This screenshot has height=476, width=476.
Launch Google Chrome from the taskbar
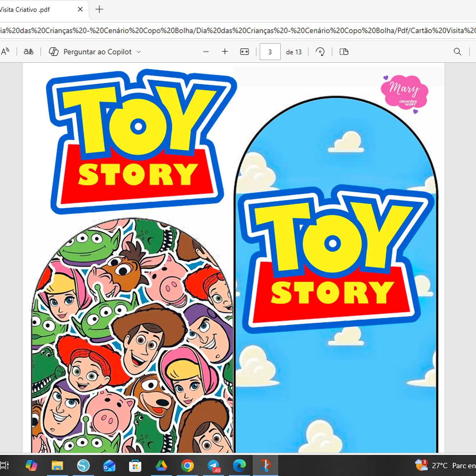click(187, 466)
